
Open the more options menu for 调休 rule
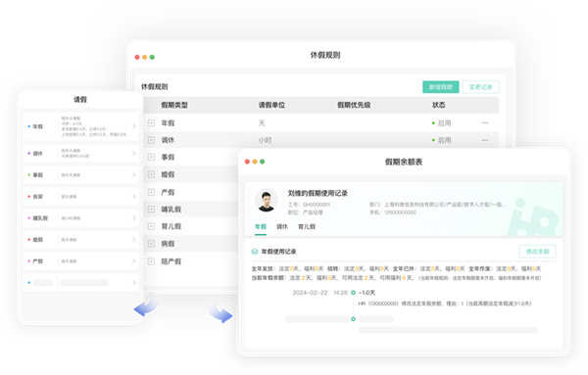point(485,140)
